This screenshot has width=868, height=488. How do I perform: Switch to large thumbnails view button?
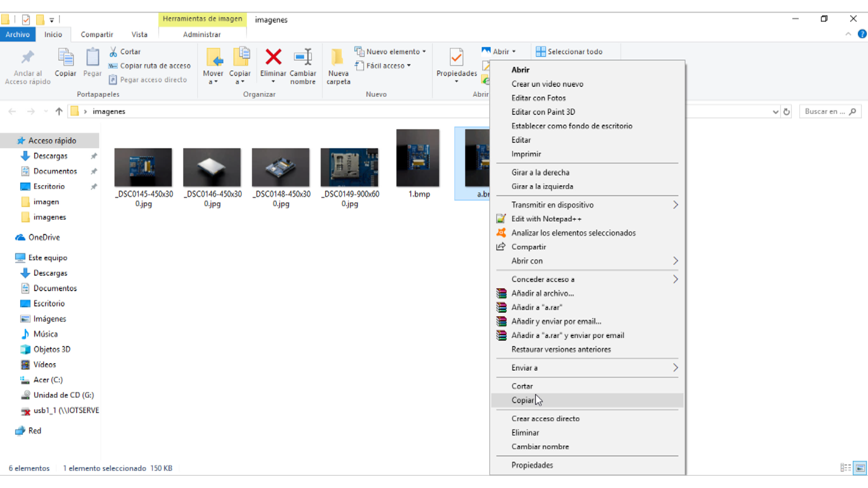tap(860, 468)
